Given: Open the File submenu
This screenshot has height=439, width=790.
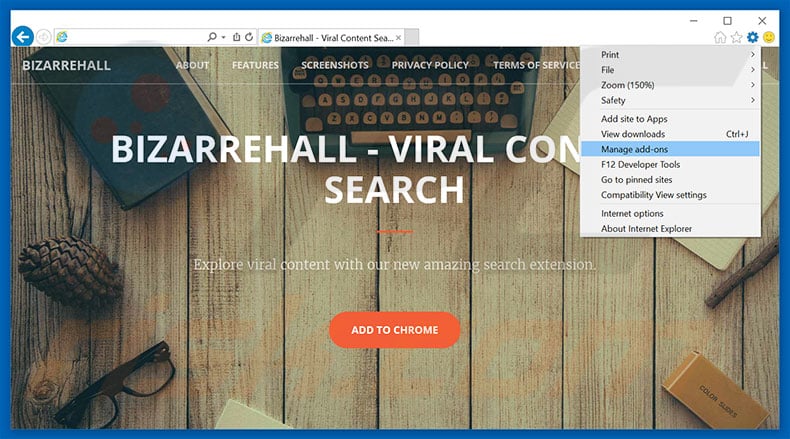Looking at the screenshot, I should point(670,70).
